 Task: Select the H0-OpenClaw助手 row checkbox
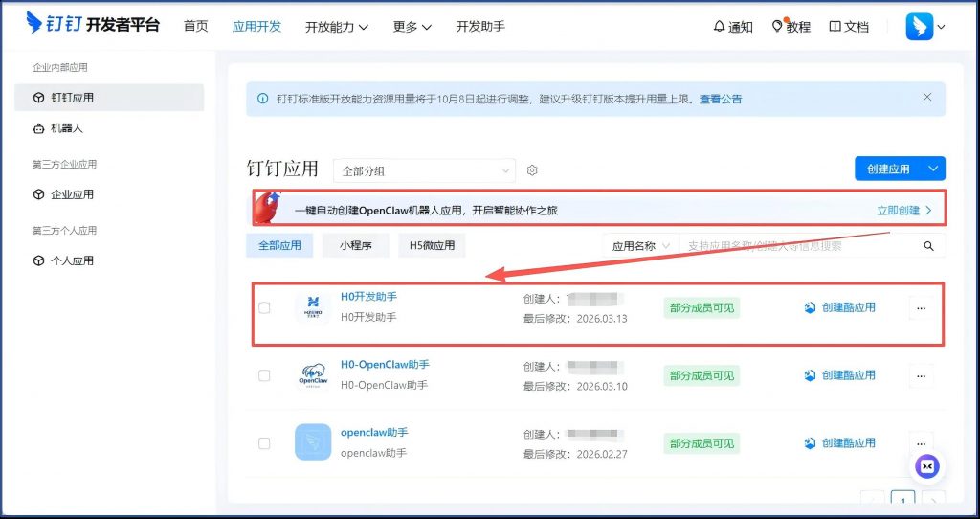[x=264, y=375]
